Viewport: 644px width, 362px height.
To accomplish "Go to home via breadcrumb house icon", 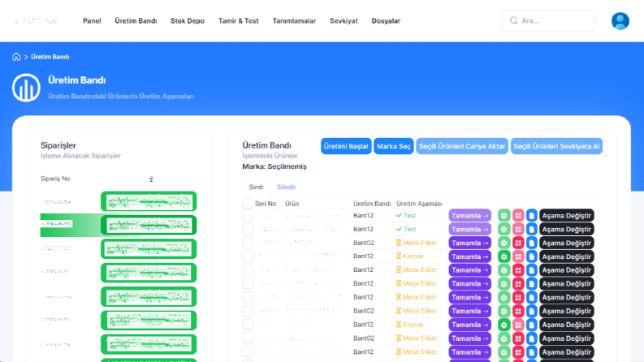I will (16, 57).
